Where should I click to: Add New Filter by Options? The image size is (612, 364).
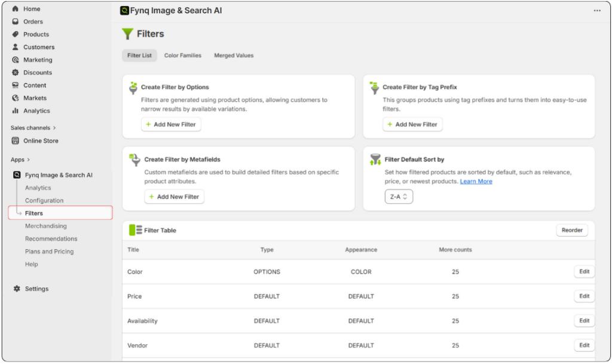click(171, 124)
